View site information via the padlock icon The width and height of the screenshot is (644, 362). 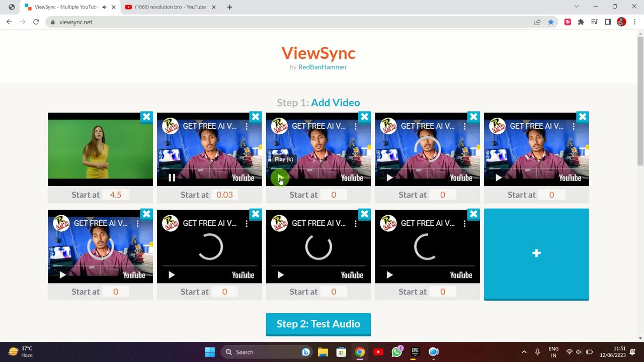(52, 22)
